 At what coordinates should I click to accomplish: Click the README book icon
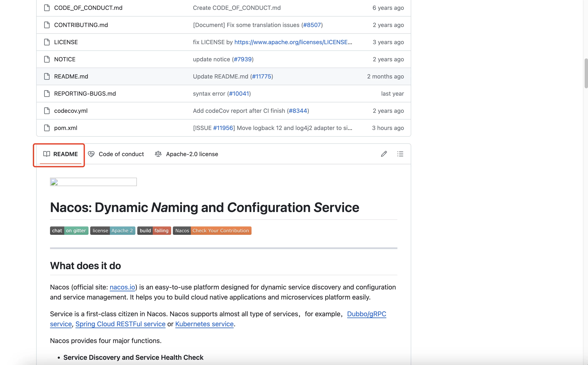(47, 154)
